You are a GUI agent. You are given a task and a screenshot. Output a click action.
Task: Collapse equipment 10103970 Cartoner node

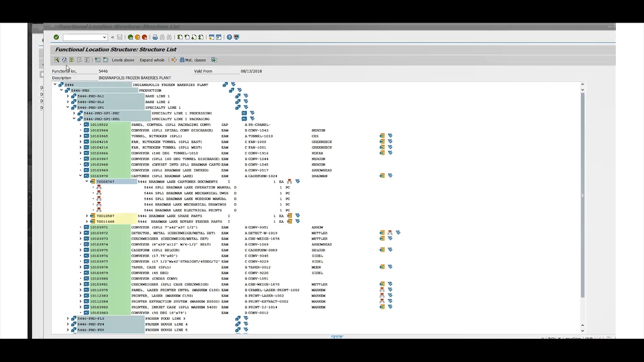pyautogui.click(x=80, y=176)
